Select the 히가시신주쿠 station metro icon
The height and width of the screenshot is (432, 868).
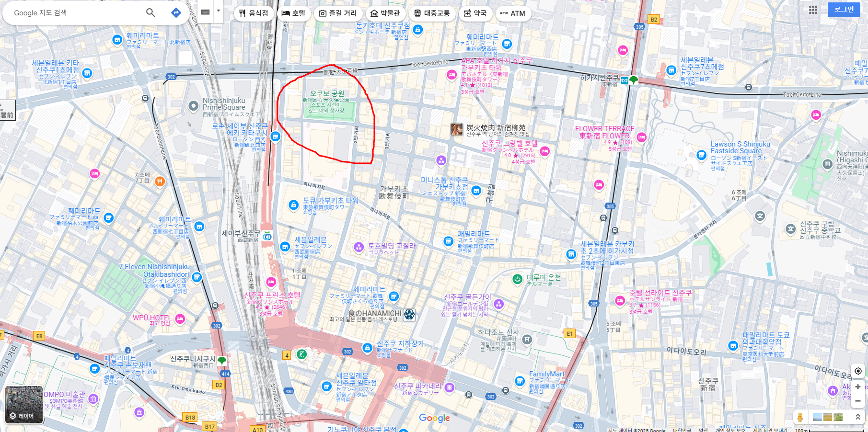click(x=625, y=80)
